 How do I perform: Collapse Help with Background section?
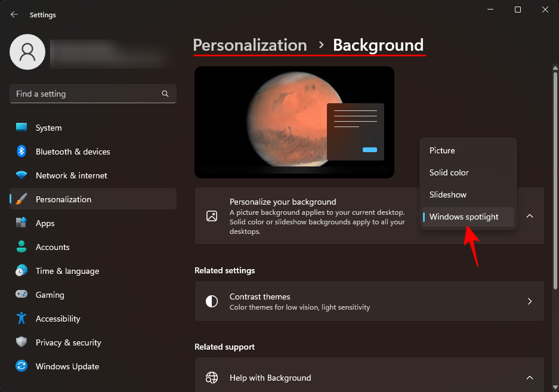click(530, 377)
